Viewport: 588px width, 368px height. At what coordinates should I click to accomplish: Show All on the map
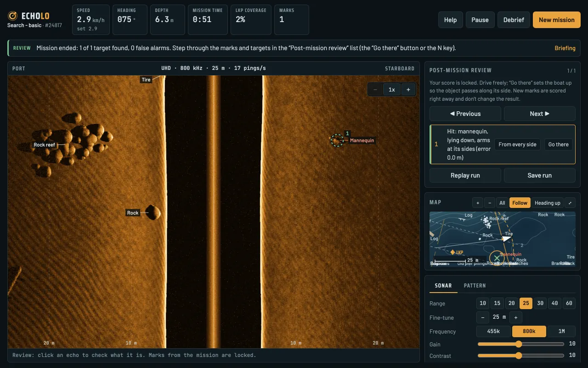coord(502,203)
